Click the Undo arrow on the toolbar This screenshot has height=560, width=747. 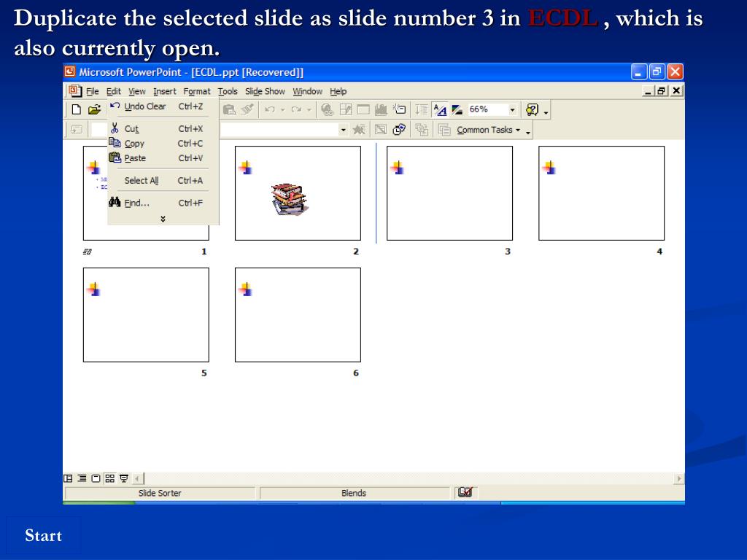[x=270, y=109]
